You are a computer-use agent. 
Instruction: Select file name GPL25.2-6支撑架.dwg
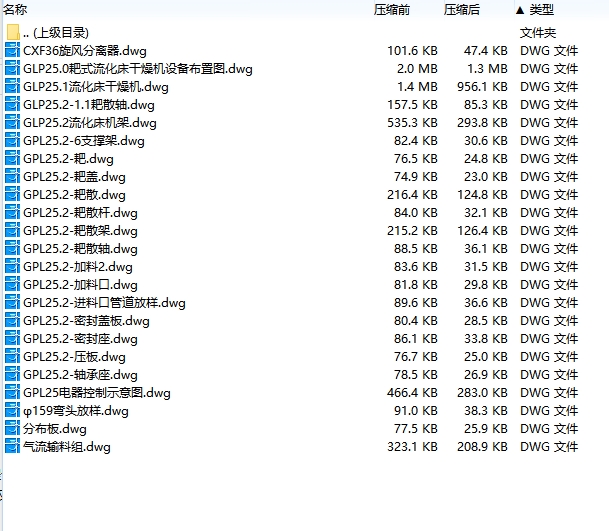pos(84,141)
